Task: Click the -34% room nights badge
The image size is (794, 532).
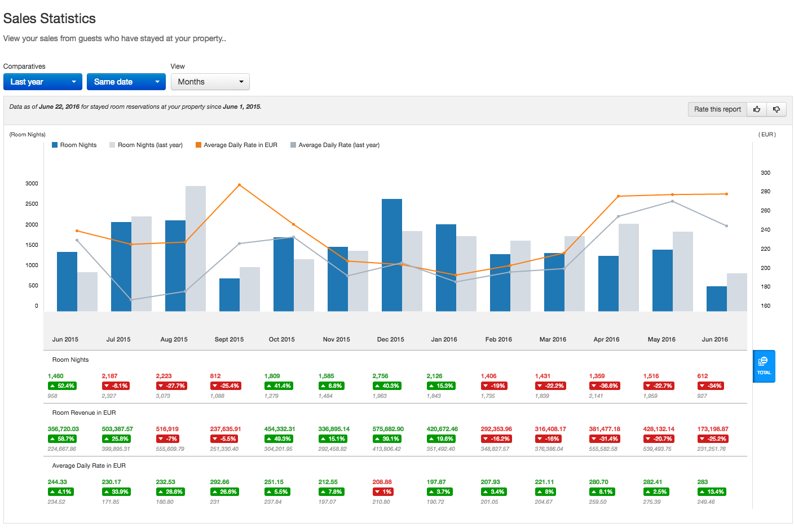Action: tap(711, 386)
